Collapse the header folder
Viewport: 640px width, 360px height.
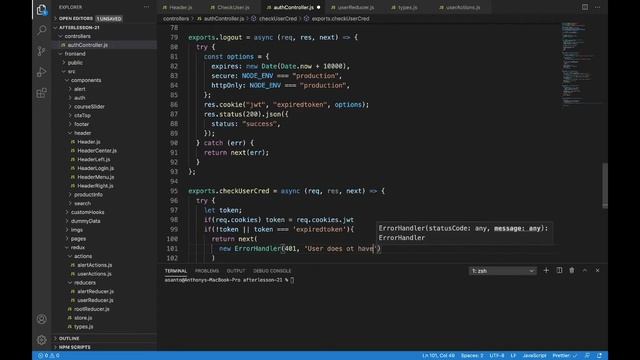82,133
